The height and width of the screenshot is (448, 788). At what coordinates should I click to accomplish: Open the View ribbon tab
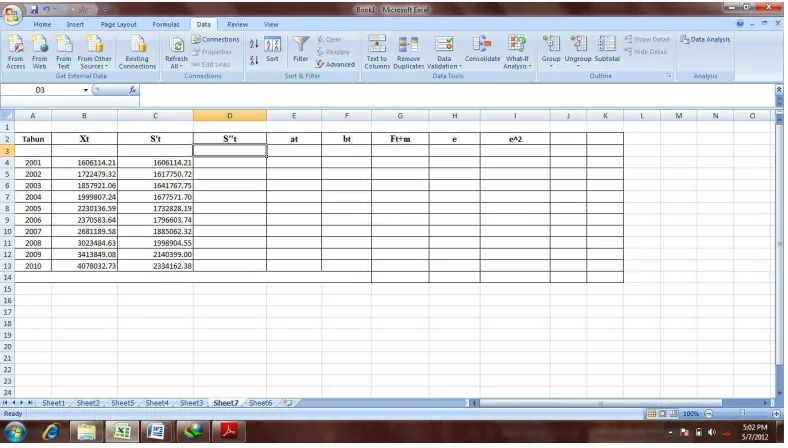[271, 24]
